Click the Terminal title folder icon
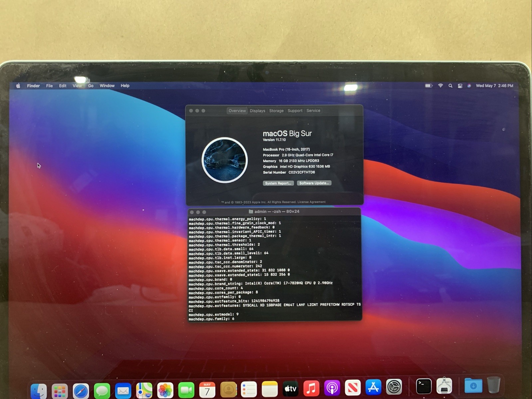This screenshot has height=399, width=532. point(251,212)
